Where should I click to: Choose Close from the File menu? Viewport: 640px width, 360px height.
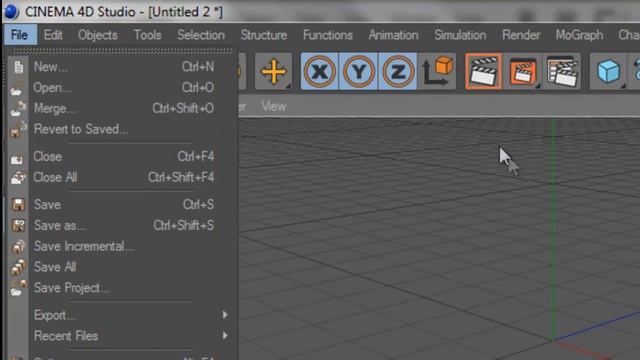pyautogui.click(x=122, y=156)
